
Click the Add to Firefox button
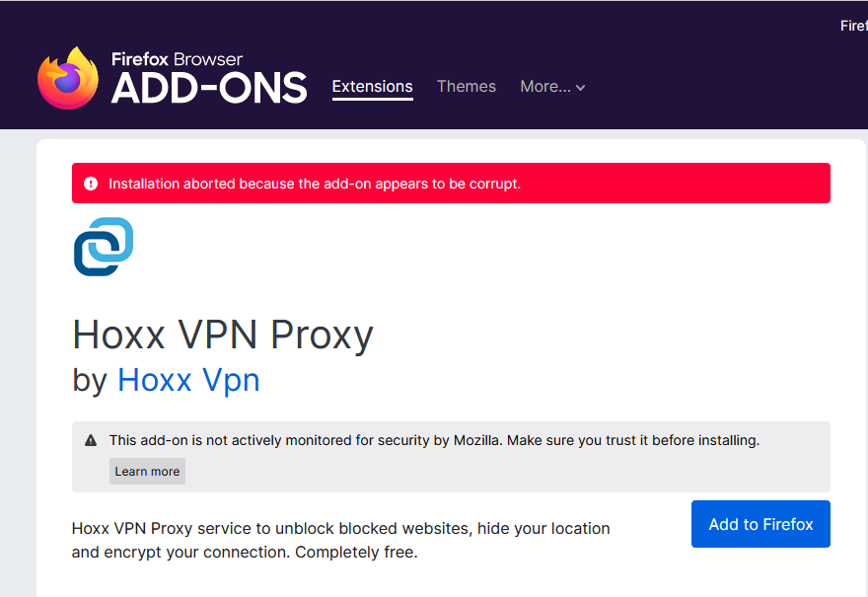pyautogui.click(x=760, y=524)
